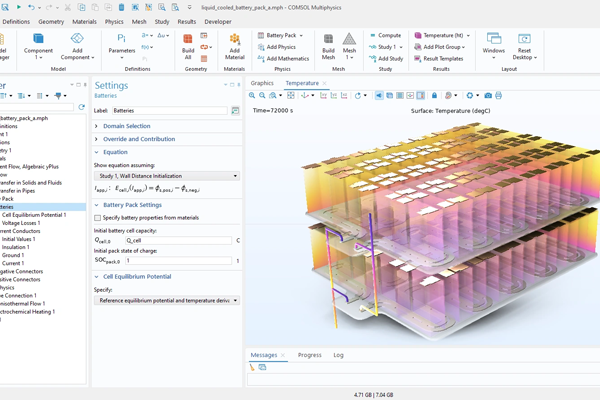Open the Temperature (ht) plot group dropdown
This screenshot has height=400, width=600.
(468, 36)
